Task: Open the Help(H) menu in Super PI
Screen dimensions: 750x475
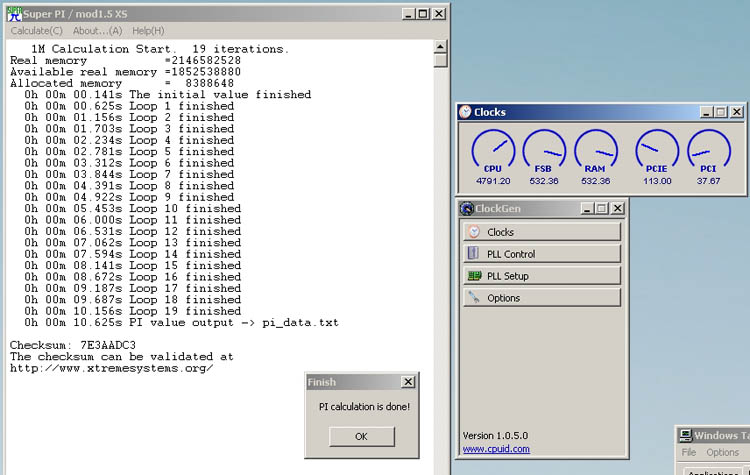Action: point(148,31)
